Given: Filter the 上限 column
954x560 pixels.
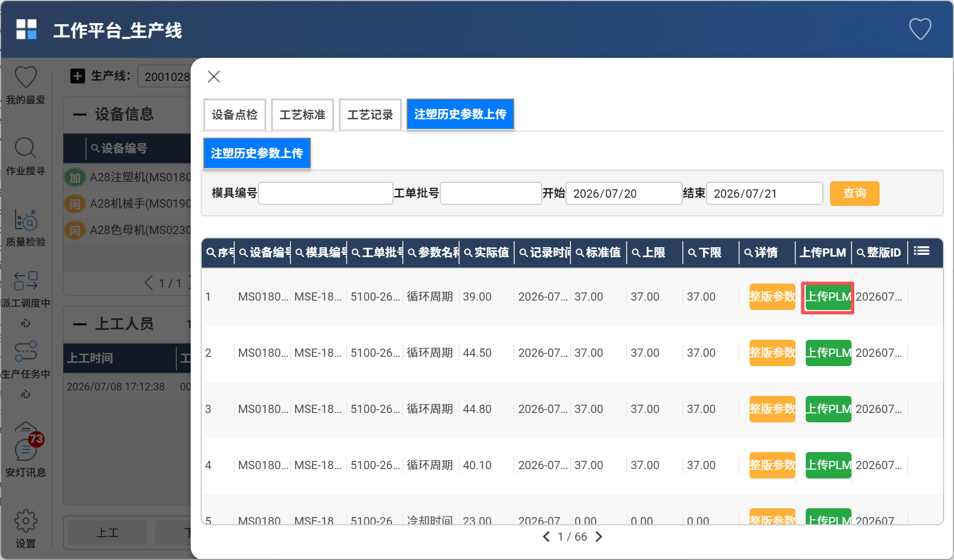Looking at the screenshot, I should [x=637, y=253].
